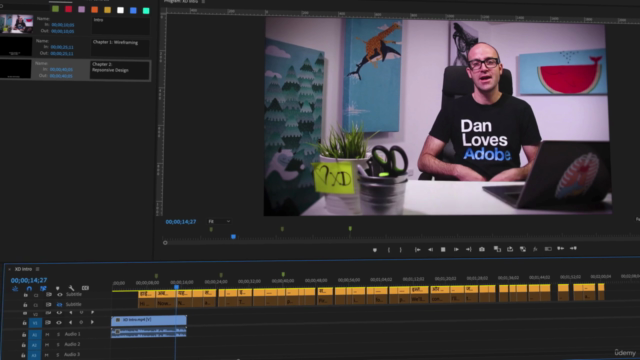Viewport: 640px width, 360px height.
Task: Click the Safe Margins button
Action: click(x=548, y=249)
